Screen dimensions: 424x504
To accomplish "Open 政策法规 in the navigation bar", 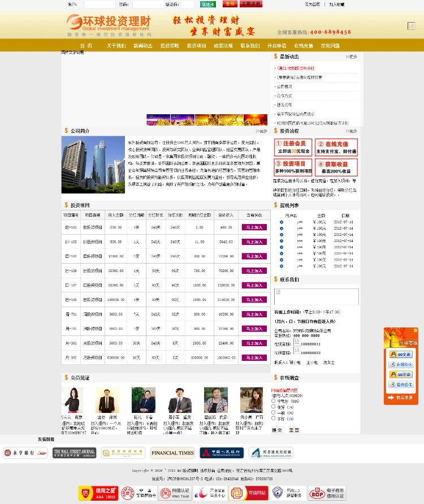I will [223, 46].
